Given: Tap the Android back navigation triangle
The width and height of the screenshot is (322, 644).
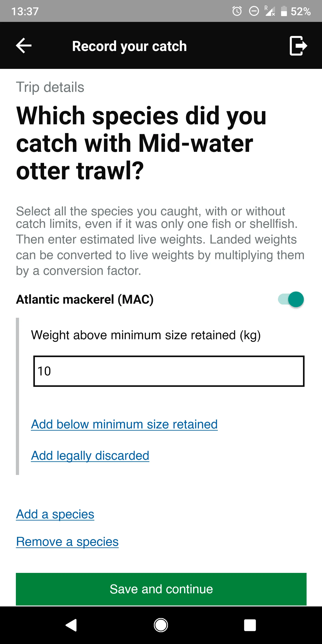Looking at the screenshot, I should coord(71,625).
